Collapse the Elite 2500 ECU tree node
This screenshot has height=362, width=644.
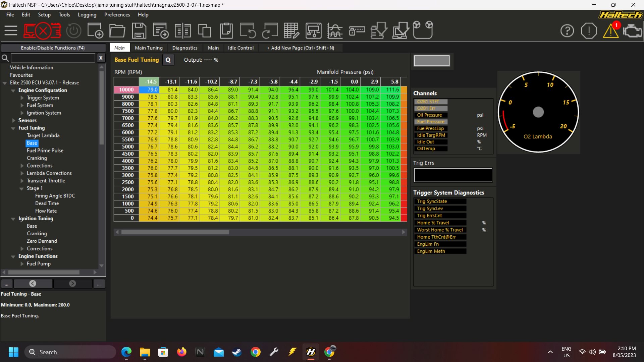click(x=5, y=83)
